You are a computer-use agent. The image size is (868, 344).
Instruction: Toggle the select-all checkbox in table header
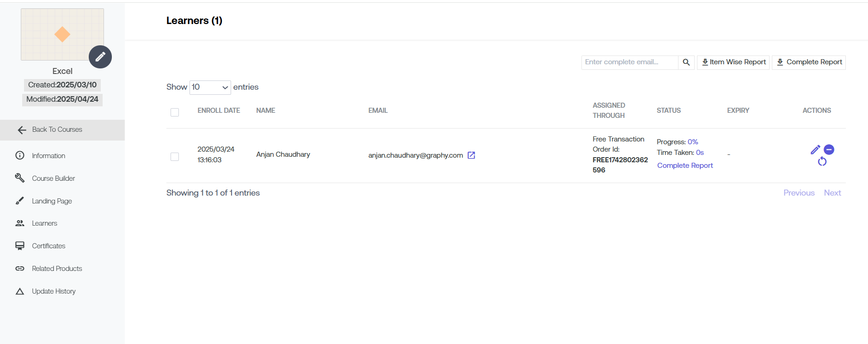[175, 112]
